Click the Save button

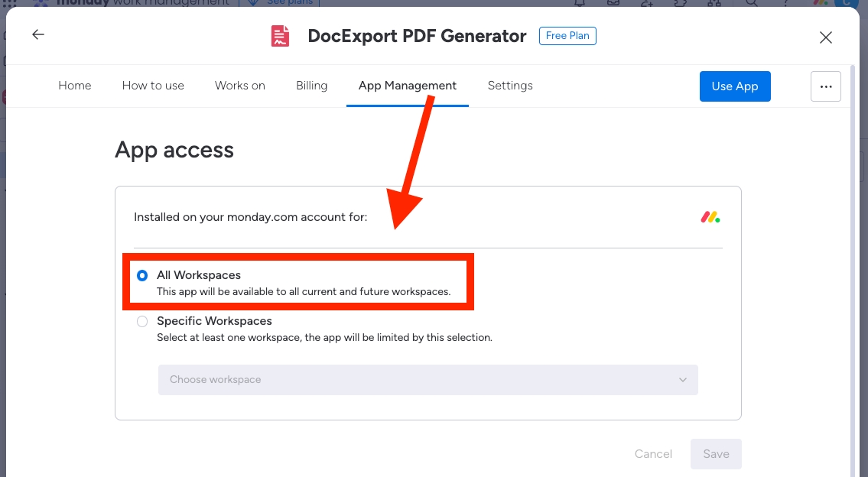tap(715, 454)
